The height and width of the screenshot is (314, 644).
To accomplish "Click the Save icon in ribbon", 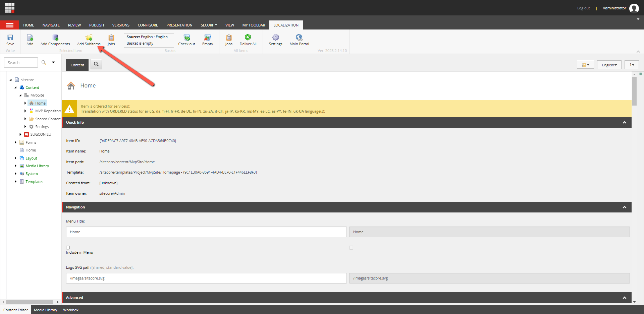I will point(10,38).
